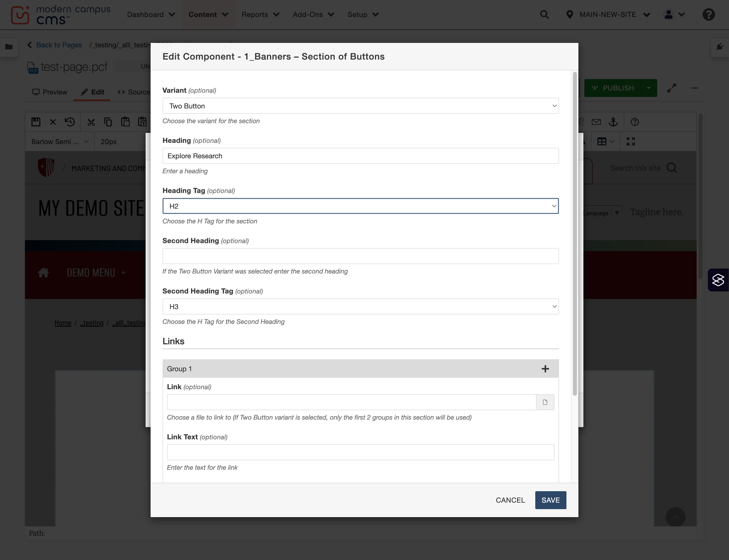Open the Barlow Semi font dropdown
This screenshot has width=729, height=560.
60,142
